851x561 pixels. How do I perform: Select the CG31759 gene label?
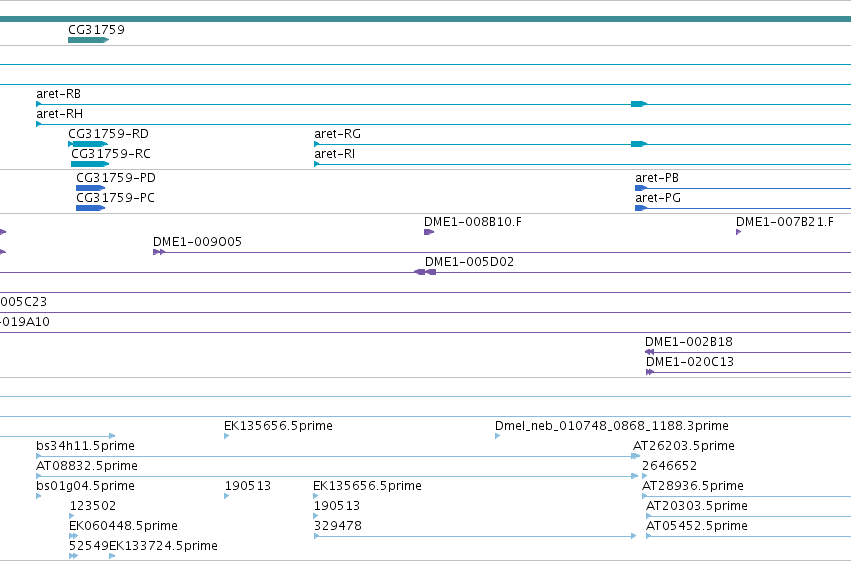96,29
